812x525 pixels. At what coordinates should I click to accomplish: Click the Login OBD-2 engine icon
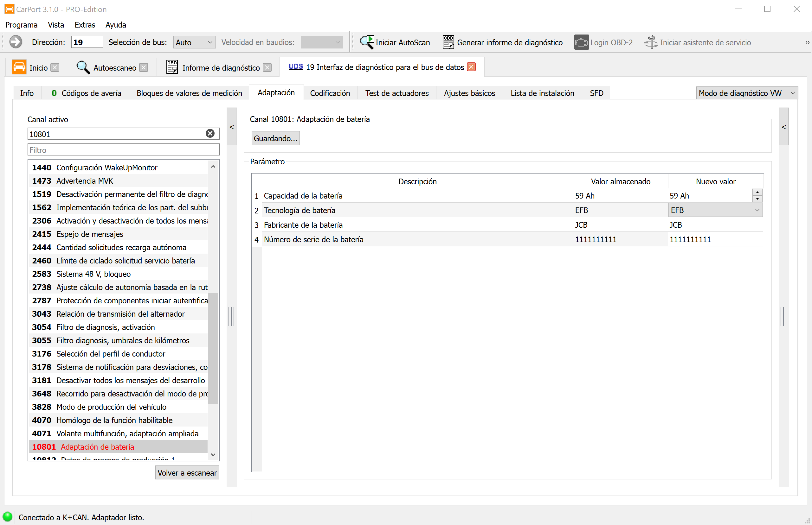coord(581,42)
